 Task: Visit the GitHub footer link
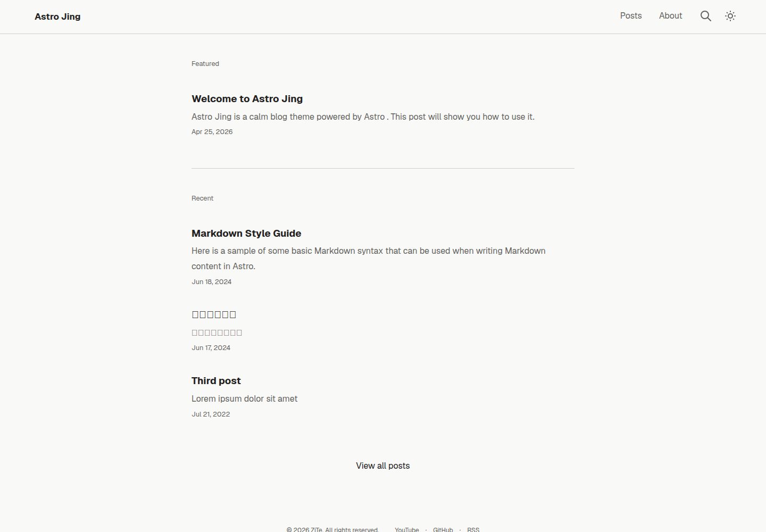pos(443,529)
